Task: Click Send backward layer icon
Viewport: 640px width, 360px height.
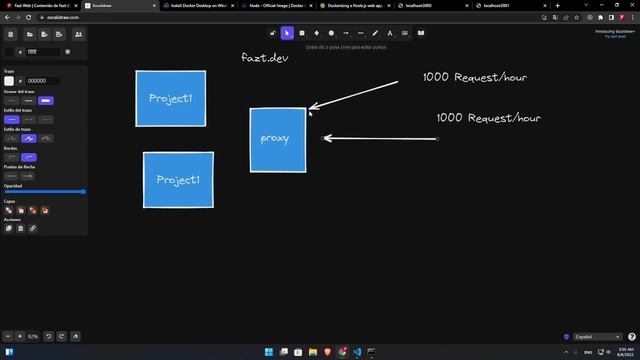Action: click(21, 211)
